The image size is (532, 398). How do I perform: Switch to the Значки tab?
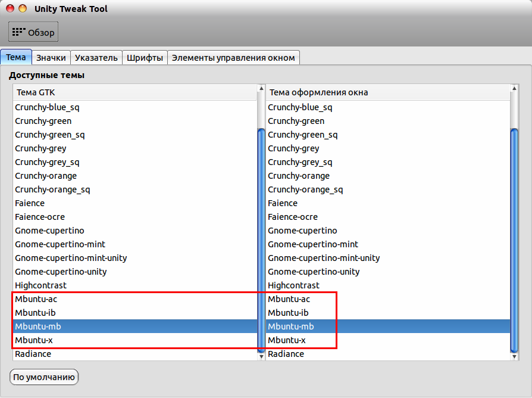coord(51,58)
